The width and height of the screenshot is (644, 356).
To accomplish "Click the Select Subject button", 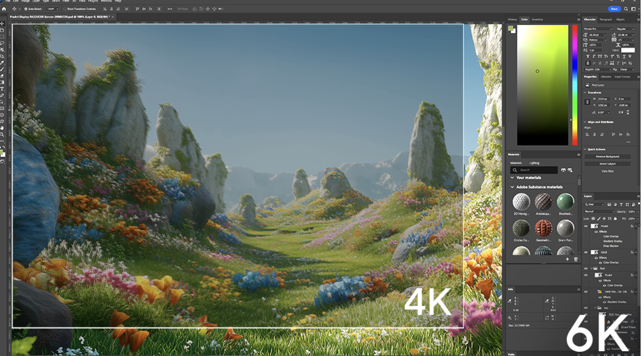I will (x=607, y=163).
